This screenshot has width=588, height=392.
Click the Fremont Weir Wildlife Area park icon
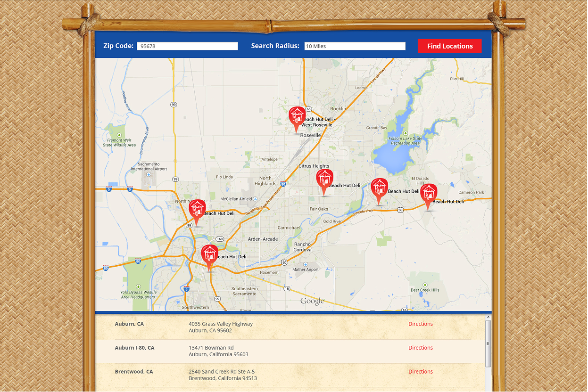tap(119, 135)
